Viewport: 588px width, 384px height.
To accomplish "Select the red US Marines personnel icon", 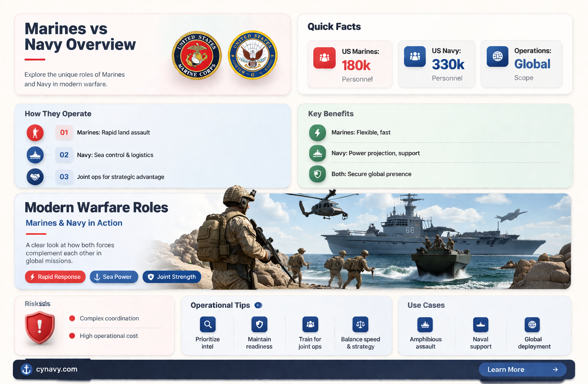I will pyautogui.click(x=324, y=58).
